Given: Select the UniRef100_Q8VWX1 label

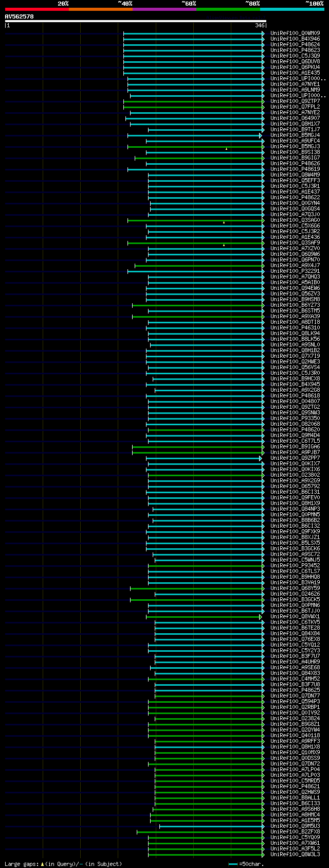Looking at the screenshot, I should click(x=295, y=617).
